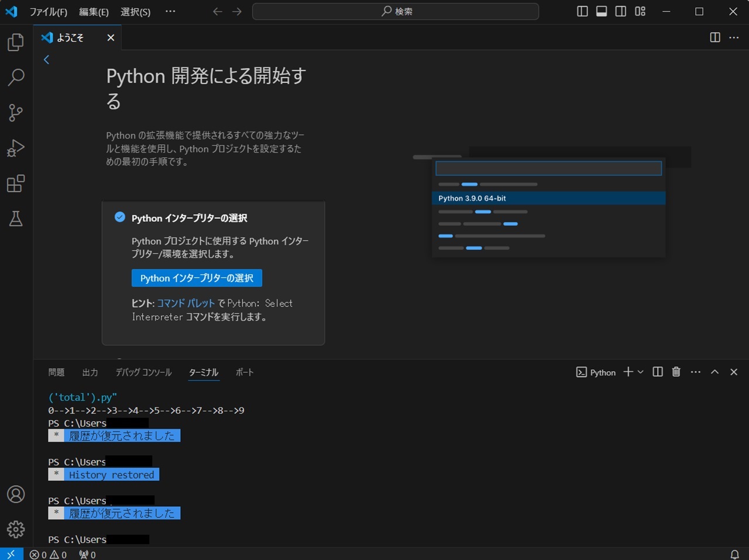This screenshot has width=749, height=560.
Task: Switch to the デバッグ コンソール tab
Action: tap(143, 372)
